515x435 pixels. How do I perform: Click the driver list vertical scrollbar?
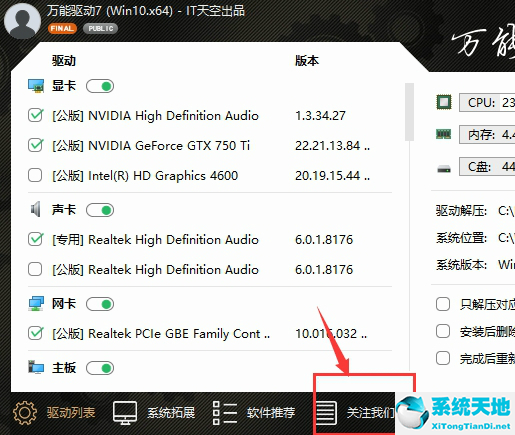pos(409,112)
